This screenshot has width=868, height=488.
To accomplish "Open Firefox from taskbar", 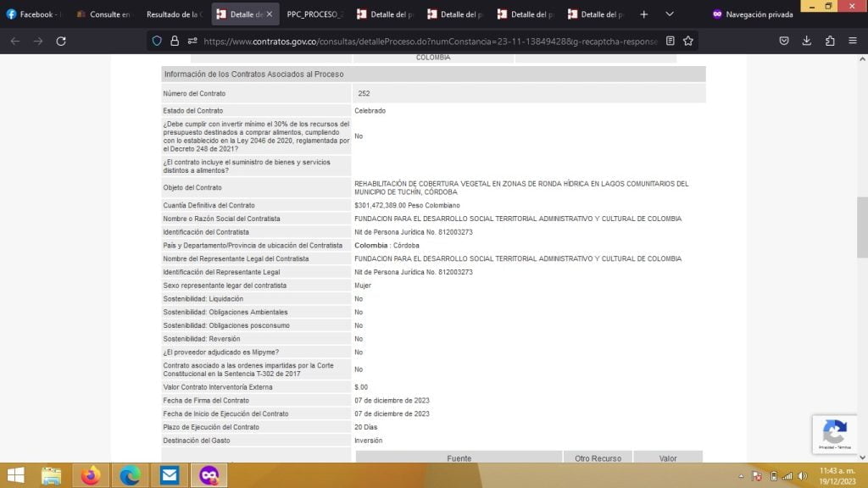I will click(90, 475).
